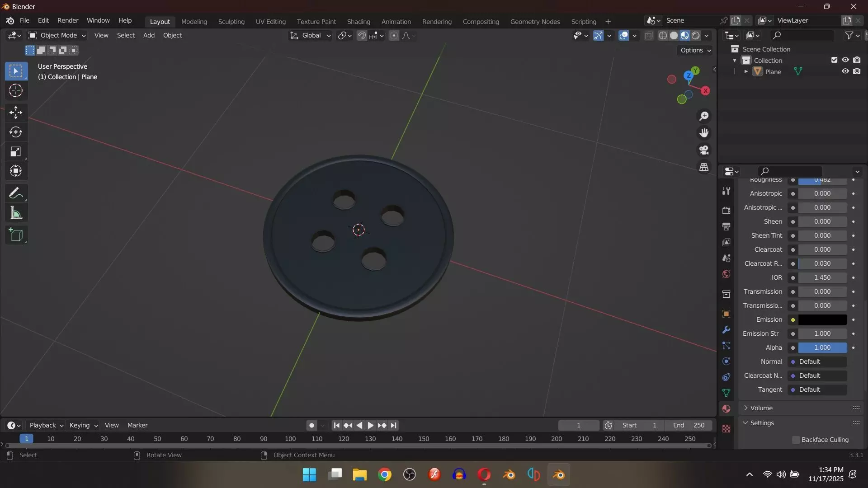The width and height of the screenshot is (868, 488).
Task: Toggle show overlays button
Action: (624, 36)
